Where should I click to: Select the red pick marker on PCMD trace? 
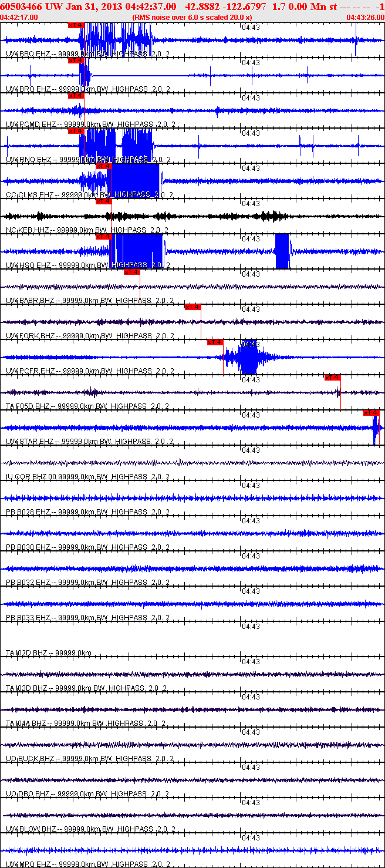(76, 96)
